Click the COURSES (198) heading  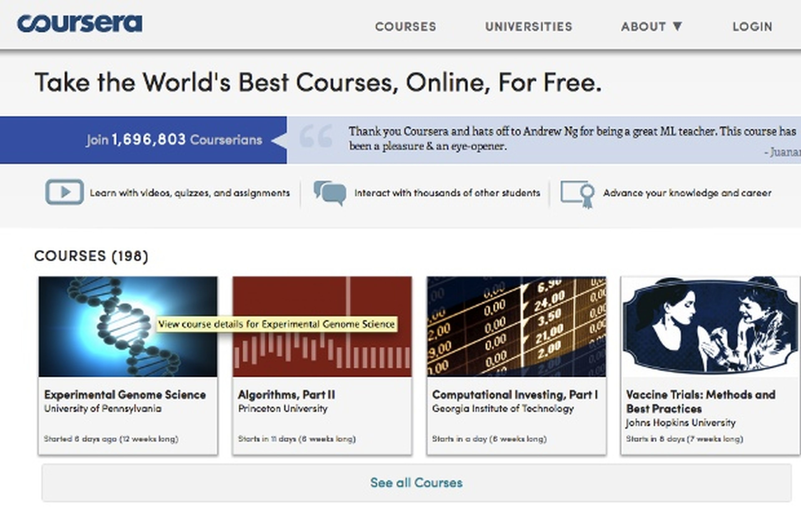91,256
